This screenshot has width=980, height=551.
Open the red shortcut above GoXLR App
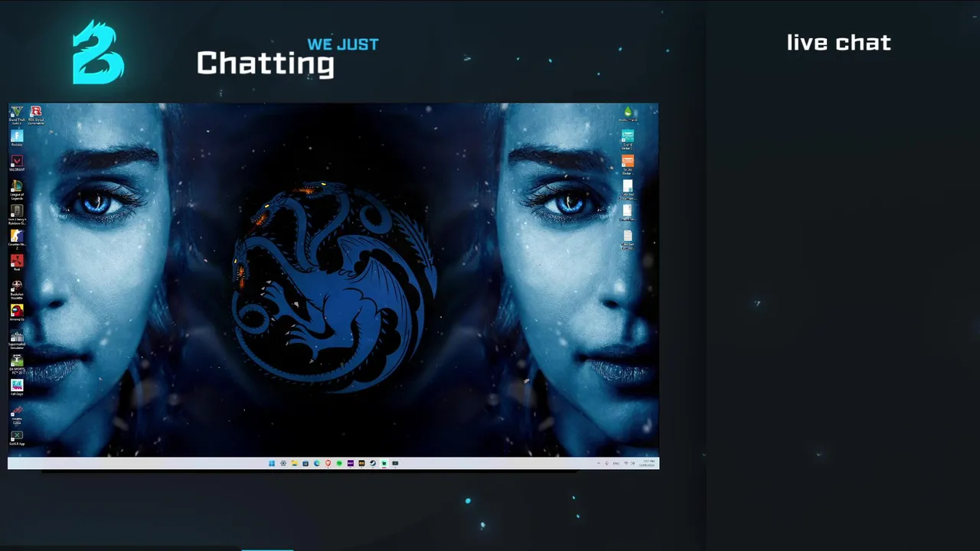[x=16, y=414]
